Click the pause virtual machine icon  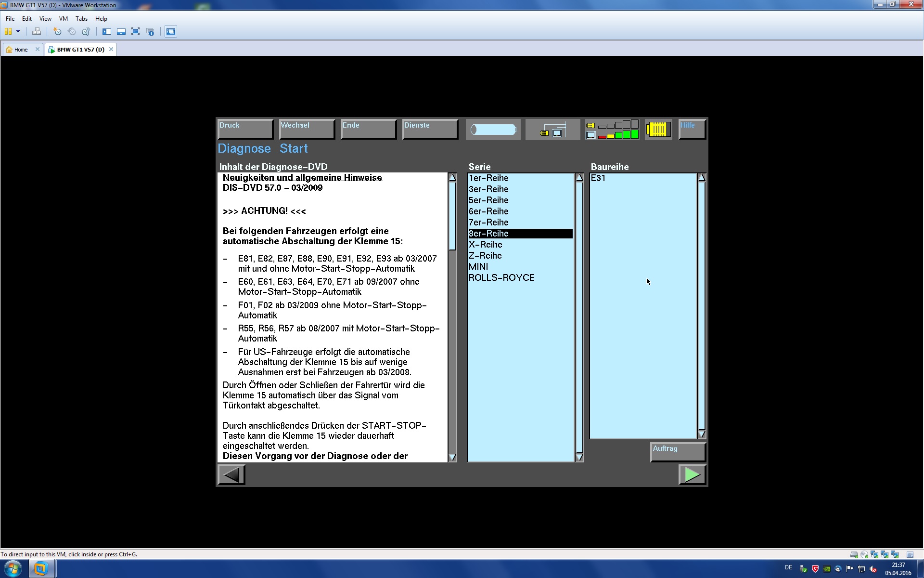pos(8,32)
